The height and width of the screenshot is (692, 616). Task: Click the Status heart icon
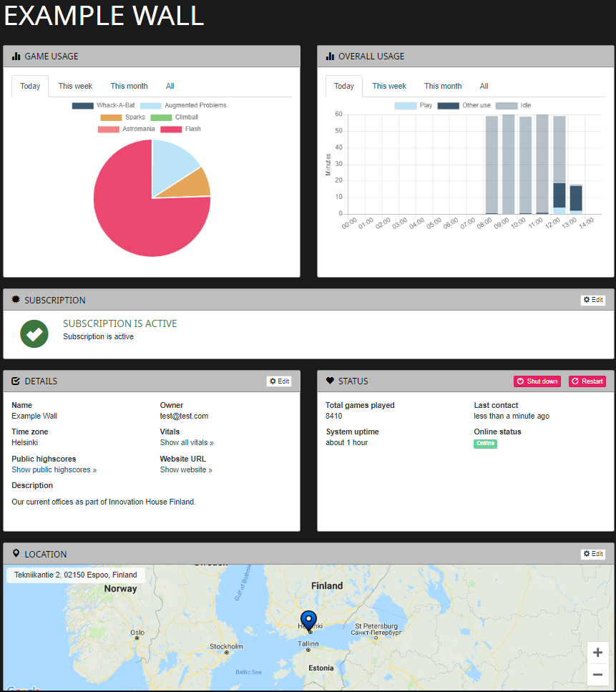click(x=330, y=381)
